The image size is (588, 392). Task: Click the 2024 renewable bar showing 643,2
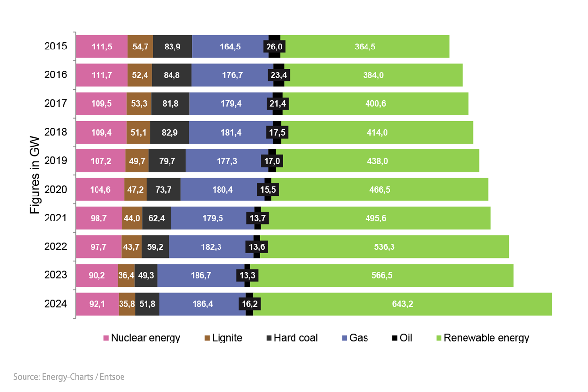(402, 304)
